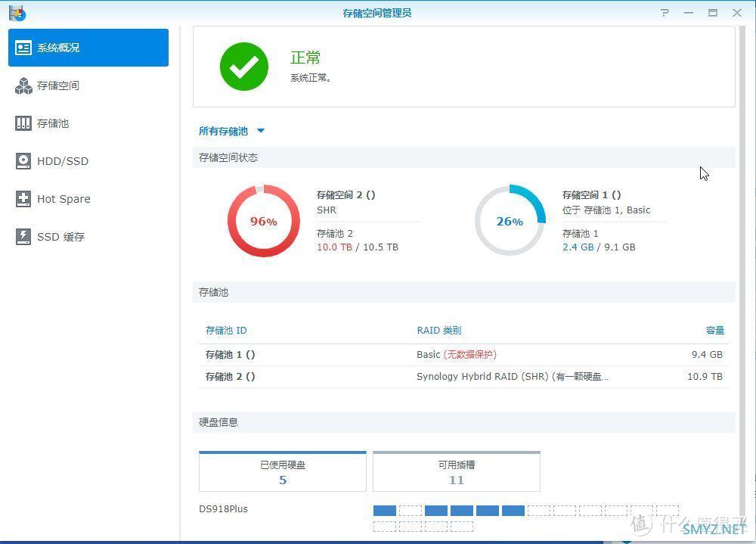Viewport: 756px width, 544px height.
Task: Click the first filled drive slot of DS918Plus
Action: (385, 511)
